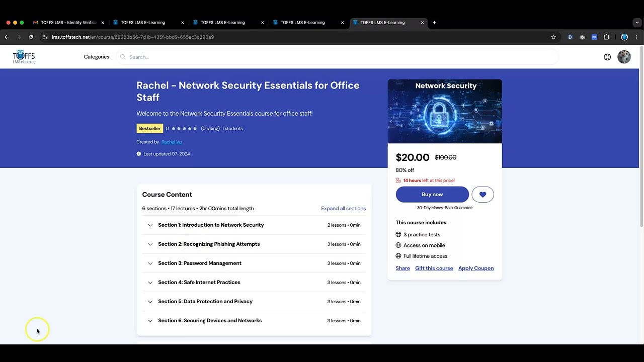Viewport: 644px width, 362px height.
Task: Switch to the Identity Verification Gmail tab
Action: (68, 23)
